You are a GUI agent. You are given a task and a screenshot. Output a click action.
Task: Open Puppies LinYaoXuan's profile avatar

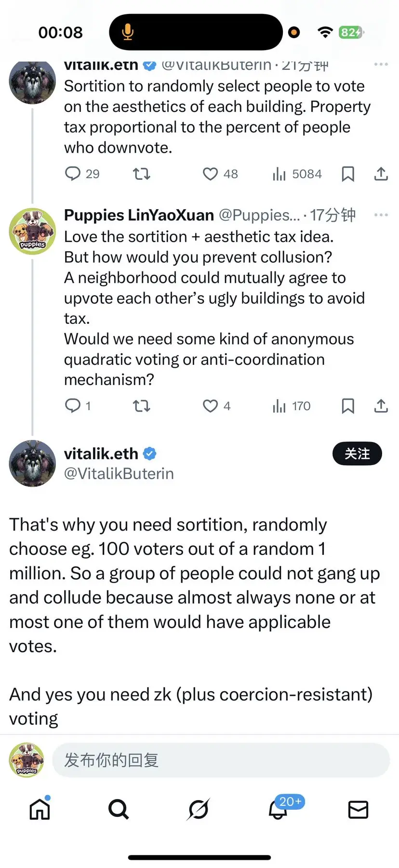click(x=32, y=231)
